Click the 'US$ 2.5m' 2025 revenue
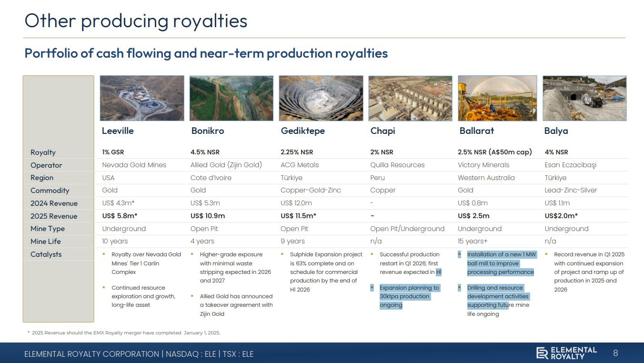This screenshot has height=363, width=644. point(473,216)
